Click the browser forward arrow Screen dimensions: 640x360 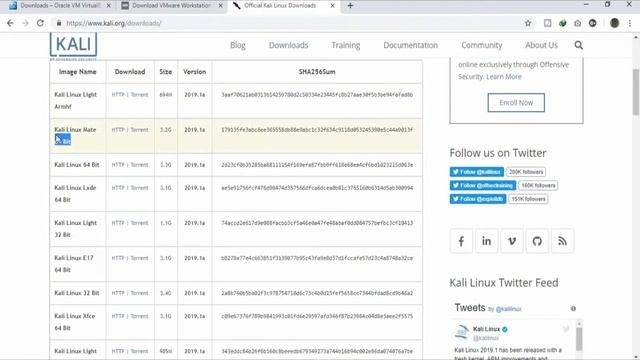[x=25, y=23]
